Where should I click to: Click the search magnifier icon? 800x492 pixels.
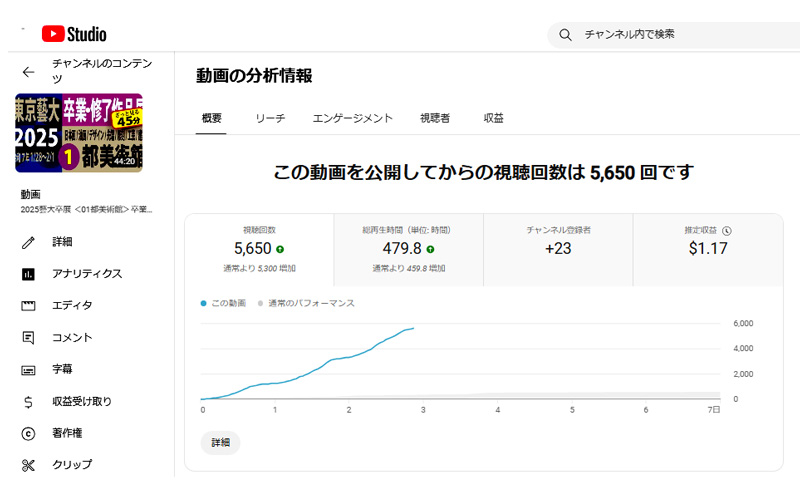pyautogui.click(x=565, y=35)
